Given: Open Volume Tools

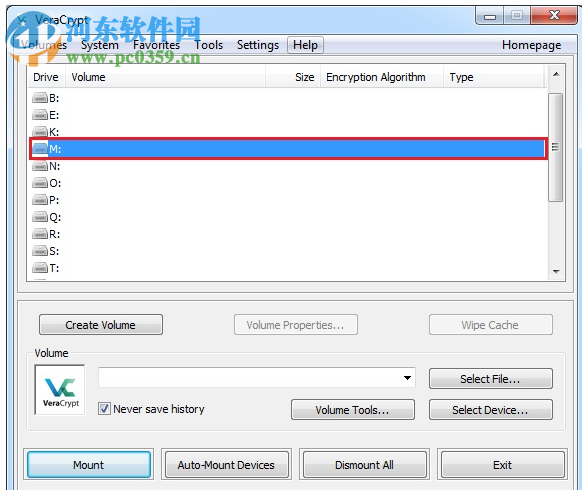Looking at the screenshot, I should 353,410.
